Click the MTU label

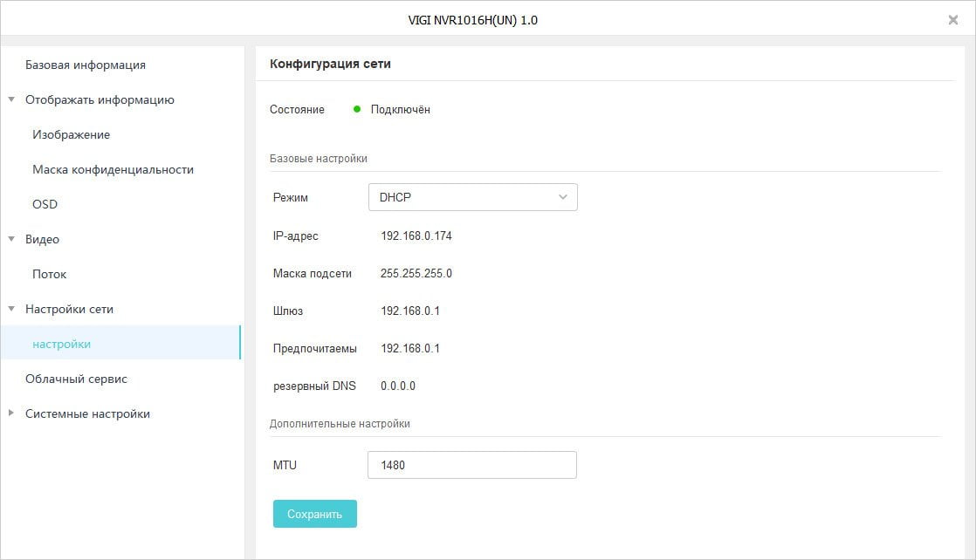click(x=285, y=465)
